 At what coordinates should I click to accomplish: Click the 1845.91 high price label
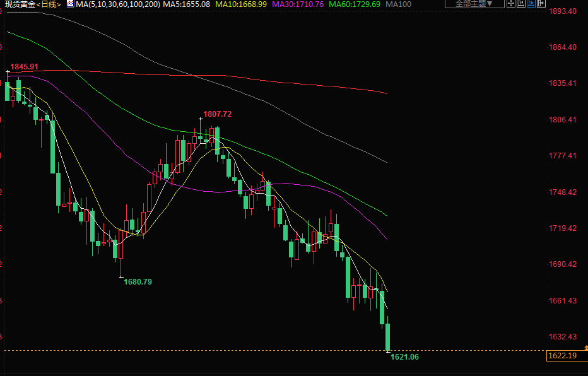tap(25, 67)
